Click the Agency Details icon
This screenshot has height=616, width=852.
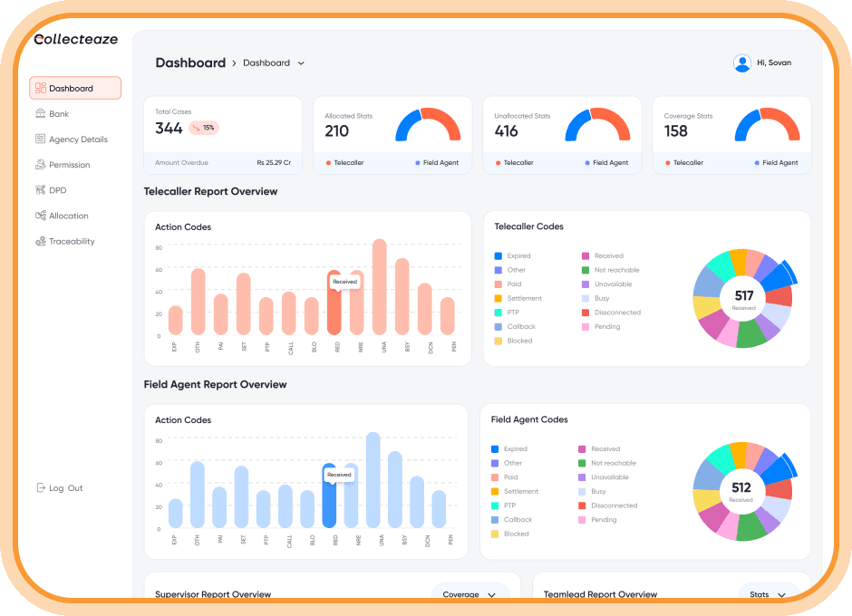click(x=40, y=140)
